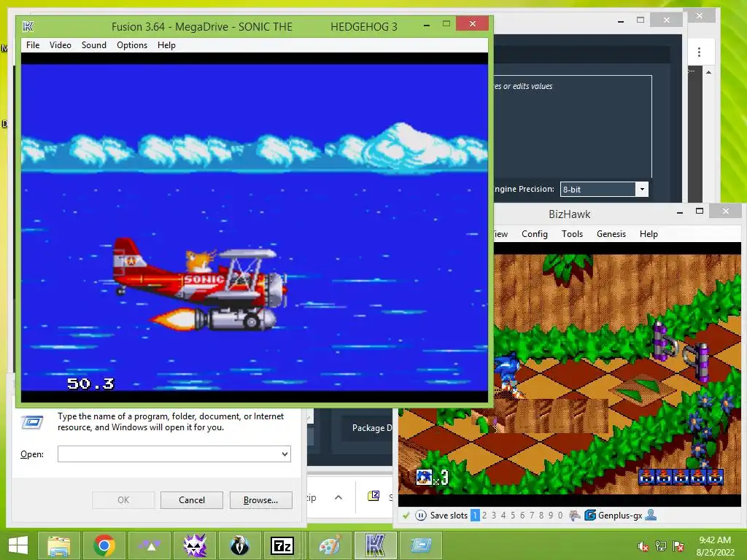Image resolution: width=747 pixels, height=560 pixels.
Task: Open File Explorer from the taskbar
Action: (59, 545)
